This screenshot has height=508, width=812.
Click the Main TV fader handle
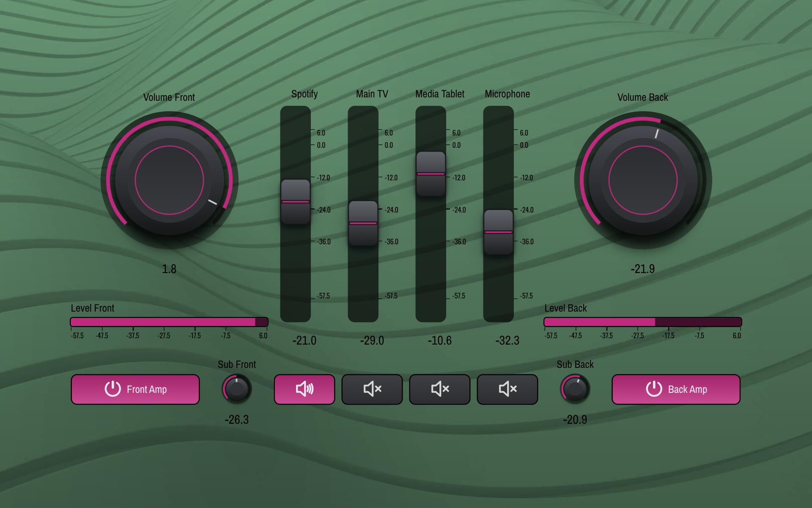(x=363, y=223)
